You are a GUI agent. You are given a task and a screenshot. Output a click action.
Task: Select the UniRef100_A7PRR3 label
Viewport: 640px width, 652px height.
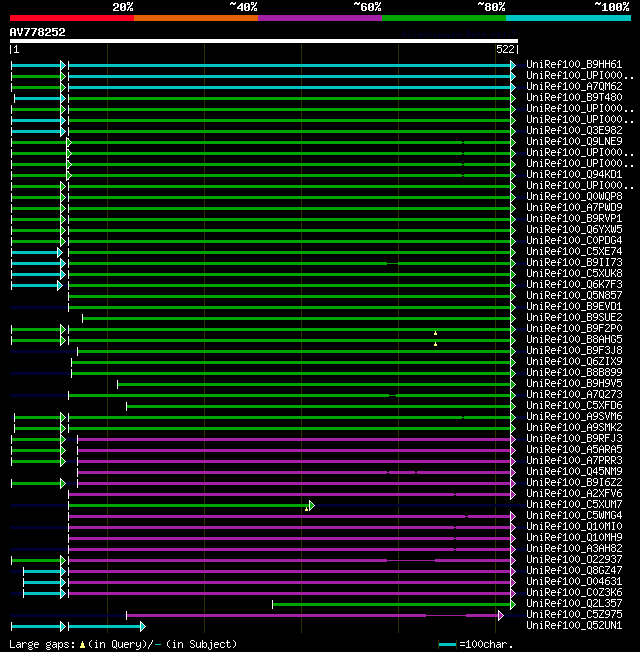[574, 461]
